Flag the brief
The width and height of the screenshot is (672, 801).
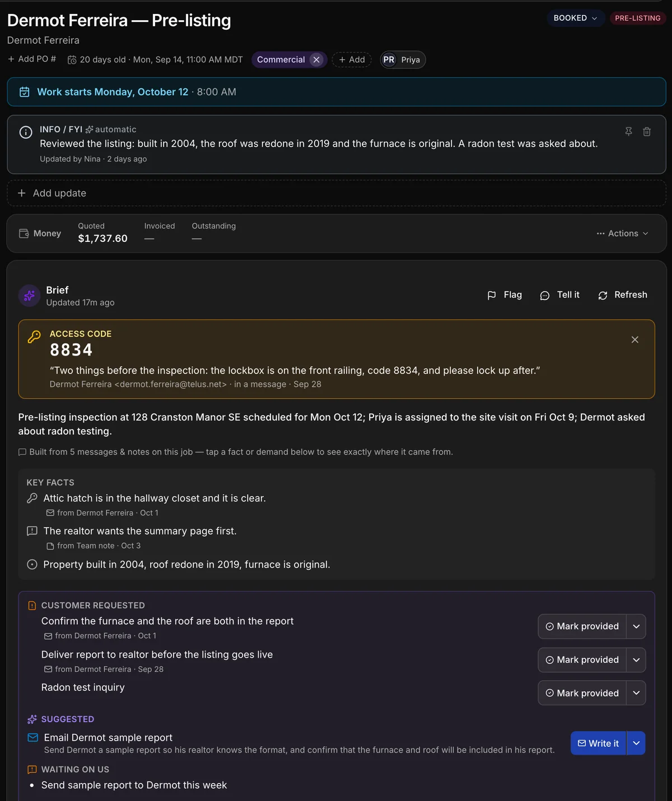pyautogui.click(x=505, y=295)
